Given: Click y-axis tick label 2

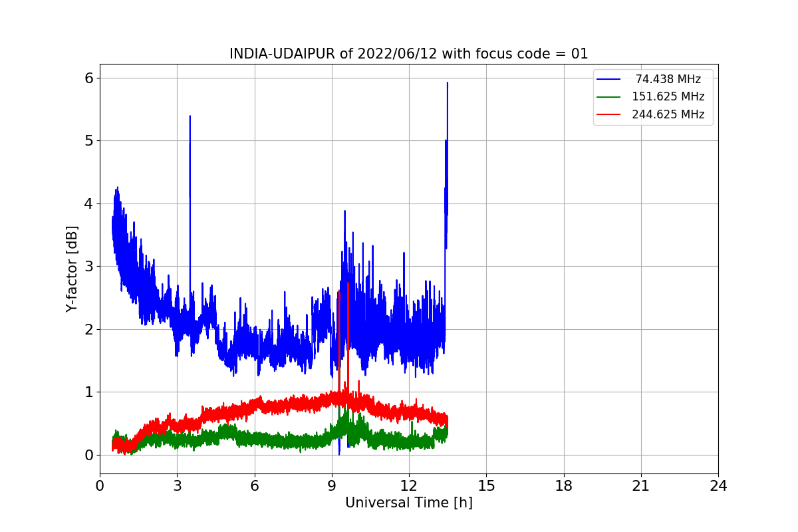Looking at the screenshot, I should [x=88, y=329].
